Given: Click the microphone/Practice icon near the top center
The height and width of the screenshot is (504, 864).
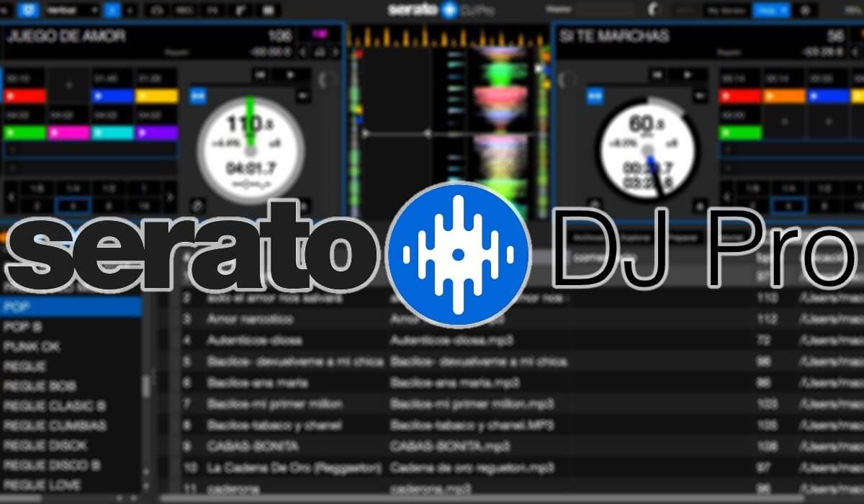Looking at the screenshot, I should point(653,9).
